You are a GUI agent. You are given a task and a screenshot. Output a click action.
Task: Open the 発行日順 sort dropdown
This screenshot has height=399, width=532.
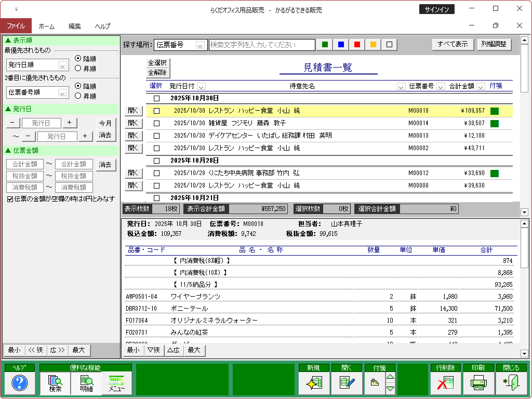62,65
